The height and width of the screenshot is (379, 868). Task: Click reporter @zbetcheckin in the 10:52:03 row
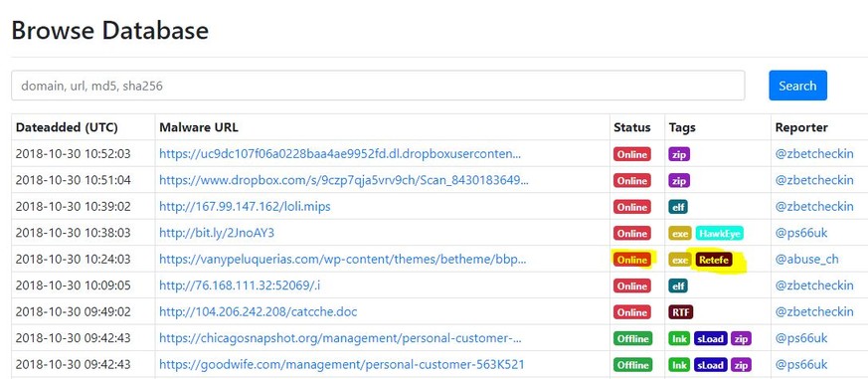(x=814, y=153)
